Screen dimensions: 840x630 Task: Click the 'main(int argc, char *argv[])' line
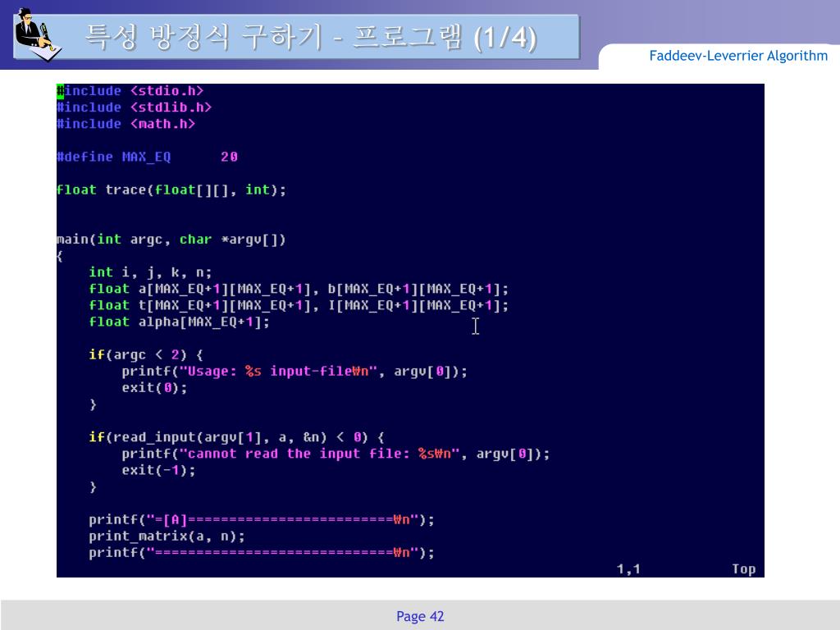point(171,240)
